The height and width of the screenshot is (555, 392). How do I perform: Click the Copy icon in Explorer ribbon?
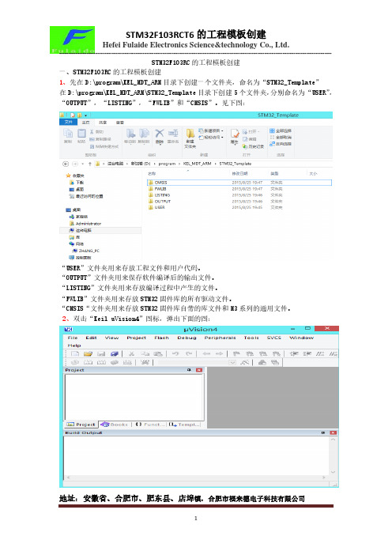tap(68, 134)
